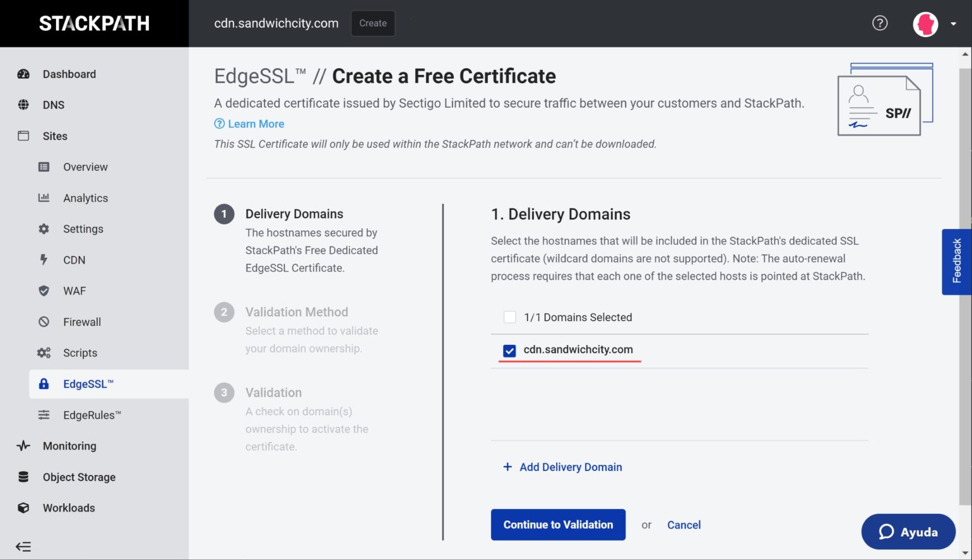Click the Firewall blocked-circle icon

[x=44, y=322]
